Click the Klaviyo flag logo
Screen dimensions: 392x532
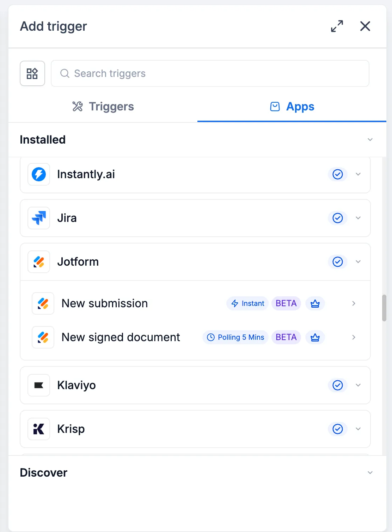(39, 385)
